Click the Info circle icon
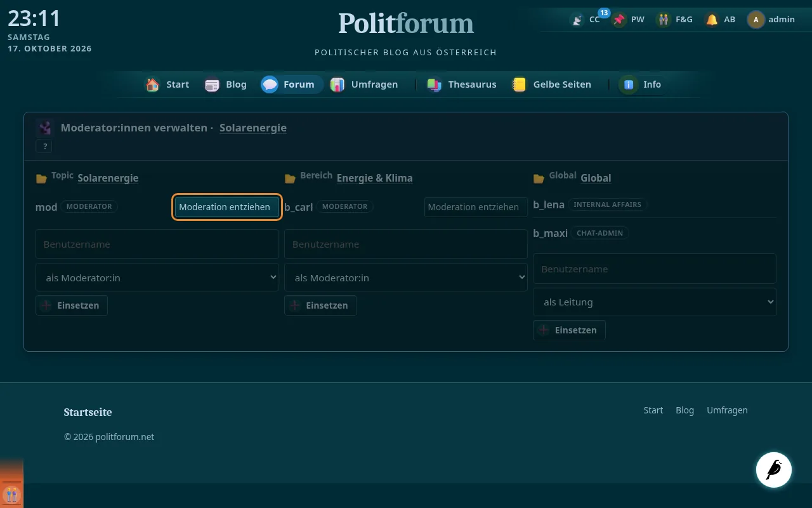 (x=629, y=84)
